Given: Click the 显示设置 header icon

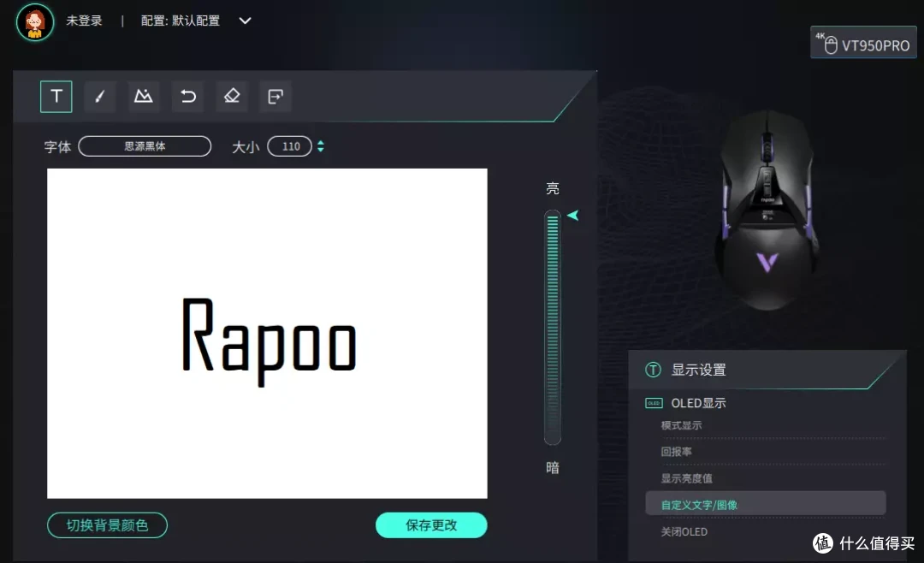Looking at the screenshot, I should [653, 370].
